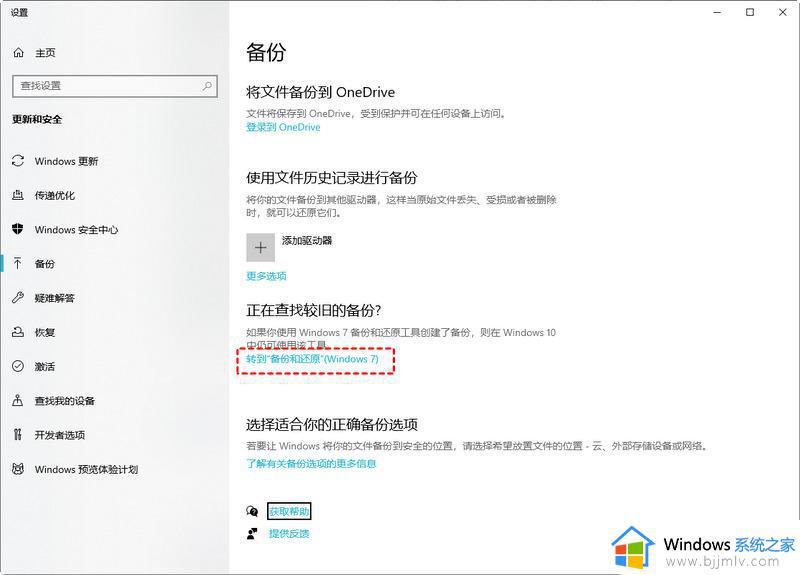
Task: Go to Windows 更新 section
Action: 66,161
